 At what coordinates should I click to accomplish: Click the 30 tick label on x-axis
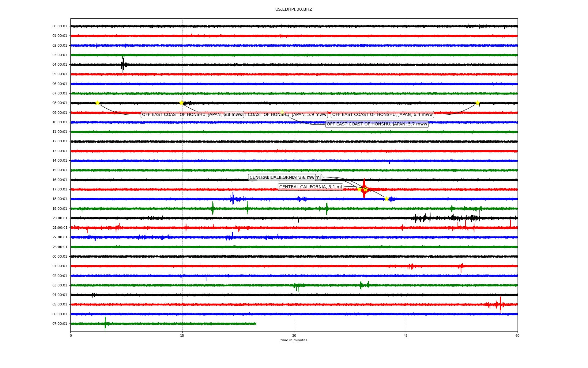294,335
